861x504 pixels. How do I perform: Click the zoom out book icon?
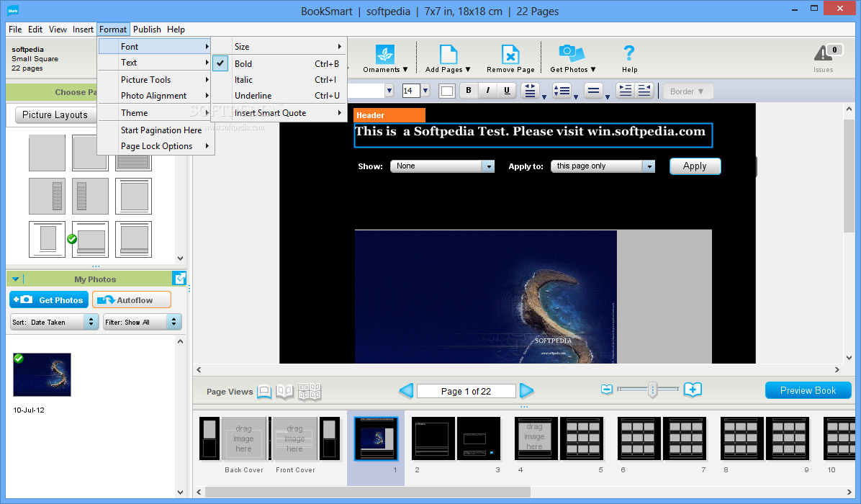(x=607, y=390)
